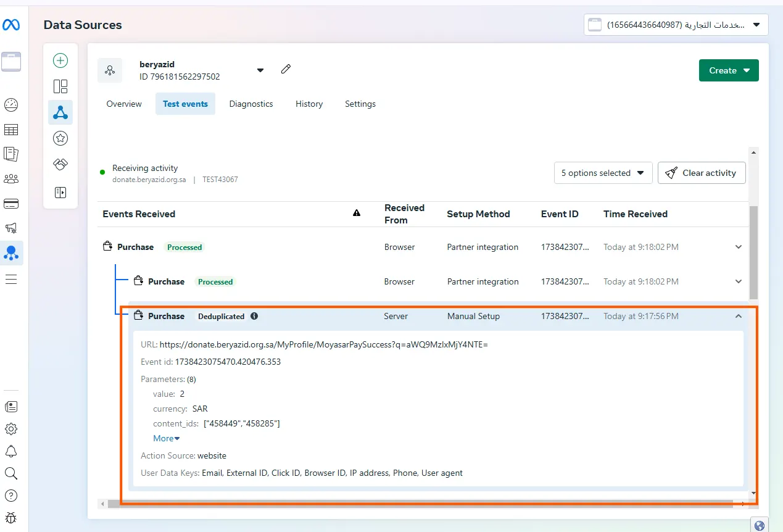
Task: Click the bug report icon
Action: click(x=11, y=517)
